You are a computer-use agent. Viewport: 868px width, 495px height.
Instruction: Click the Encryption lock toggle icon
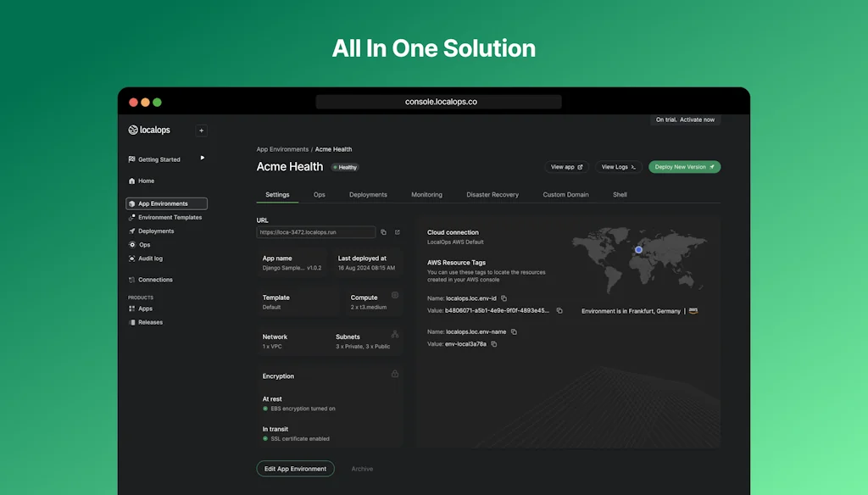pyautogui.click(x=395, y=374)
